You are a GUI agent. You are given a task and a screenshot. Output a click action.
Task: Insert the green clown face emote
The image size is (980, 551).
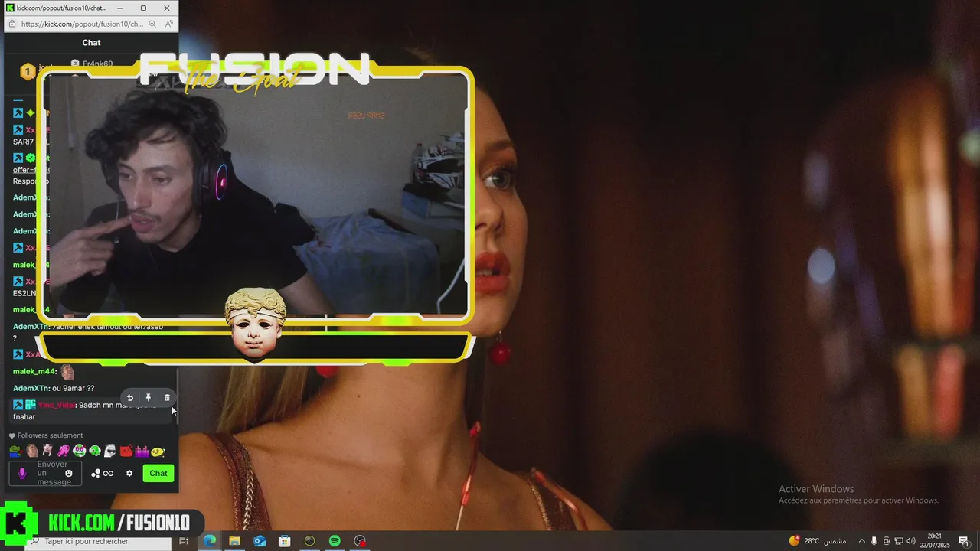pos(79,451)
